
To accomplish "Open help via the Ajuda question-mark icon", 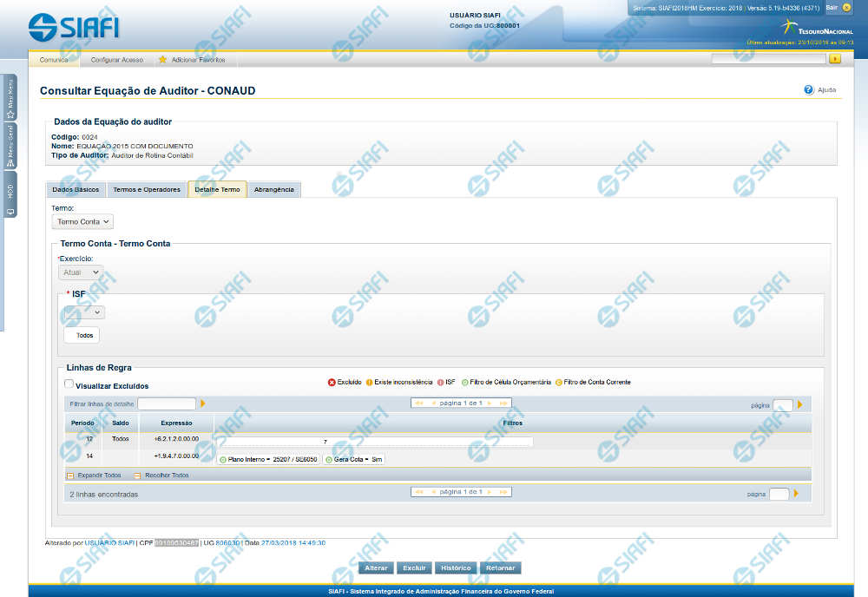I will point(808,89).
